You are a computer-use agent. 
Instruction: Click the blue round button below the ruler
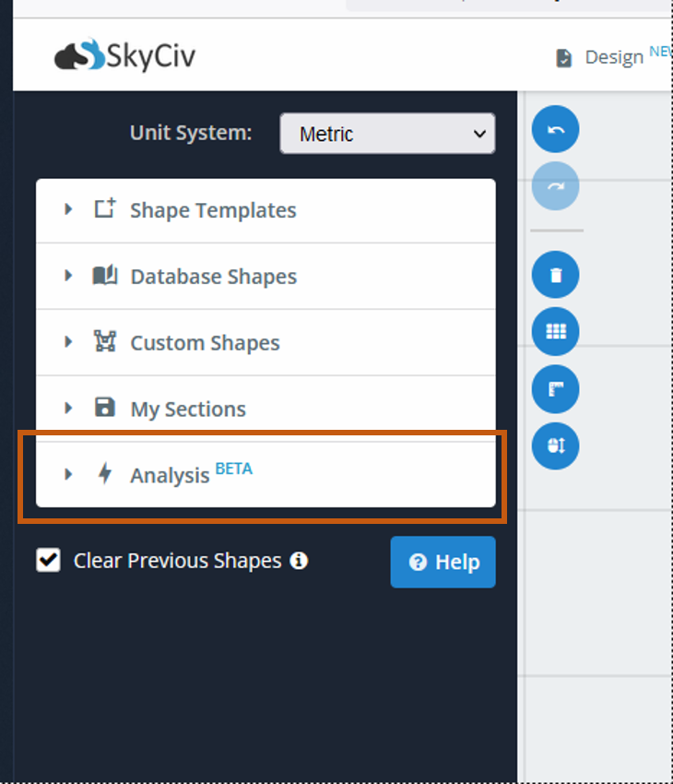(x=555, y=445)
